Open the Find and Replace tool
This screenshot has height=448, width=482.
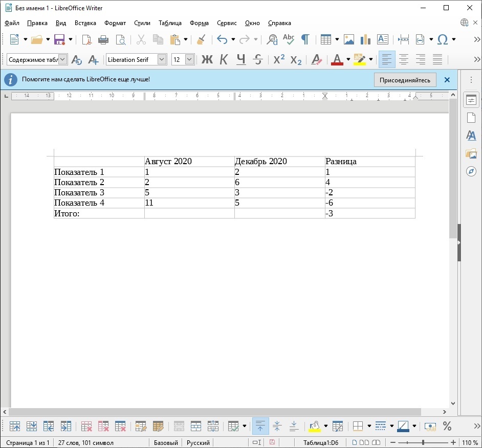273,39
